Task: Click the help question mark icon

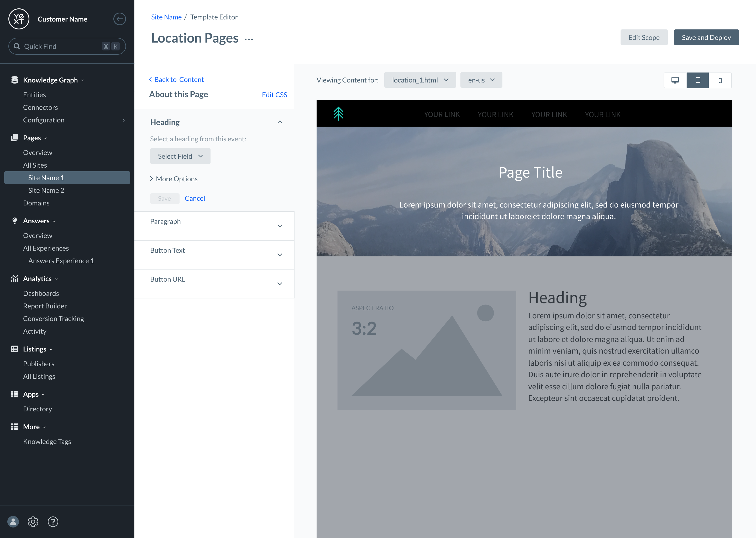Action: (x=53, y=522)
